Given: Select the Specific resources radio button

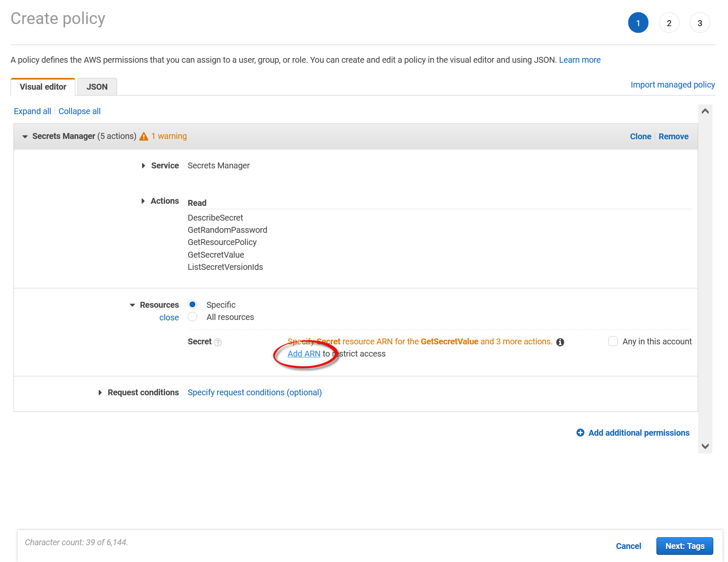Looking at the screenshot, I should pyautogui.click(x=192, y=304).
